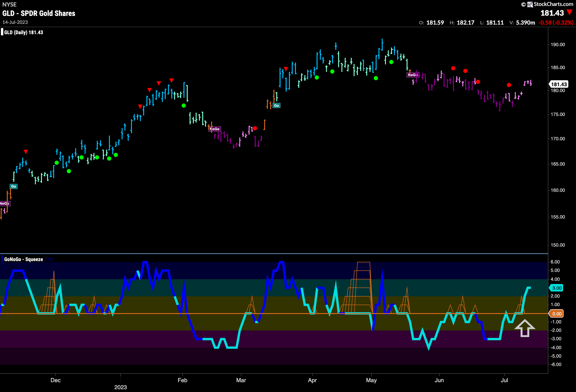Click the Jun month label on time axis

[x=439, y=380]
